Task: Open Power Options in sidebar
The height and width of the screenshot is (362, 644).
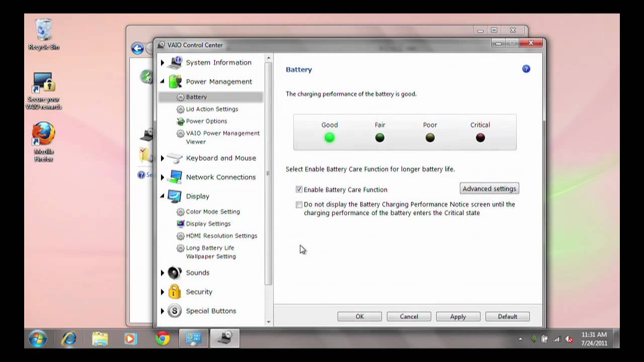Action: [x=206, y=121]
